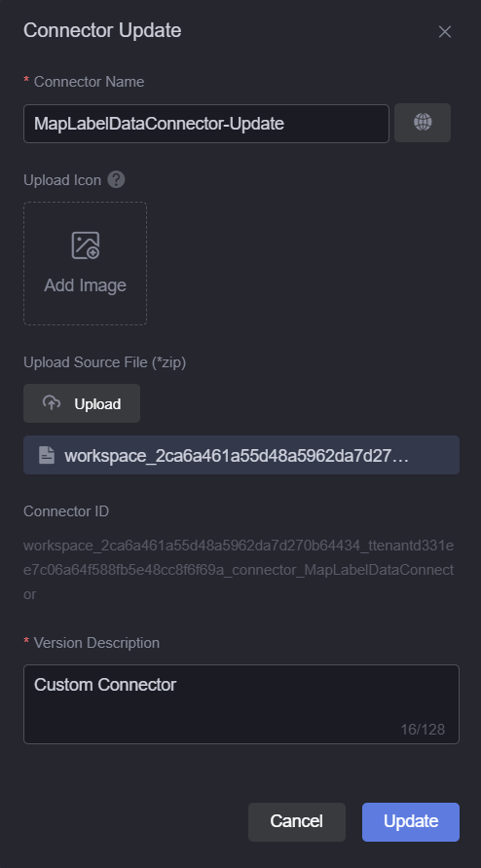Viewport: 481px width, 868px height.
Task: Cancel the connector update
Action: [x=297, y=821]
